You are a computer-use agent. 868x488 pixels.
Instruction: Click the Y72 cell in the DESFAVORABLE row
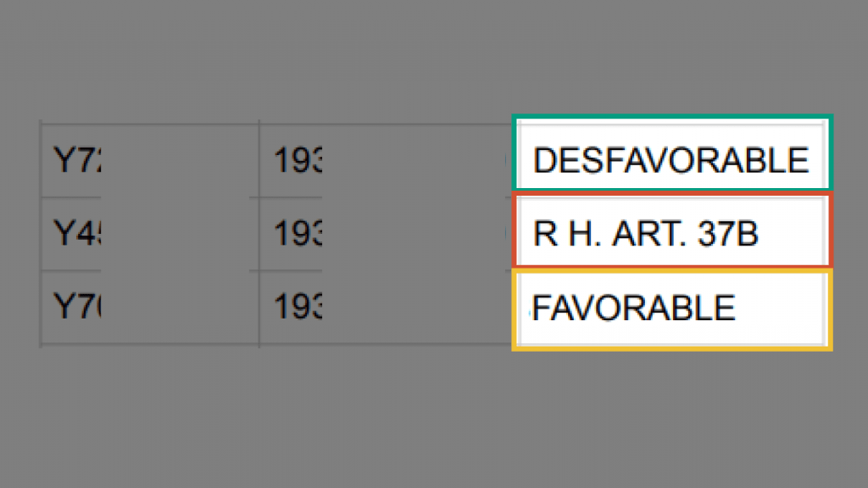tap(150, 160)
